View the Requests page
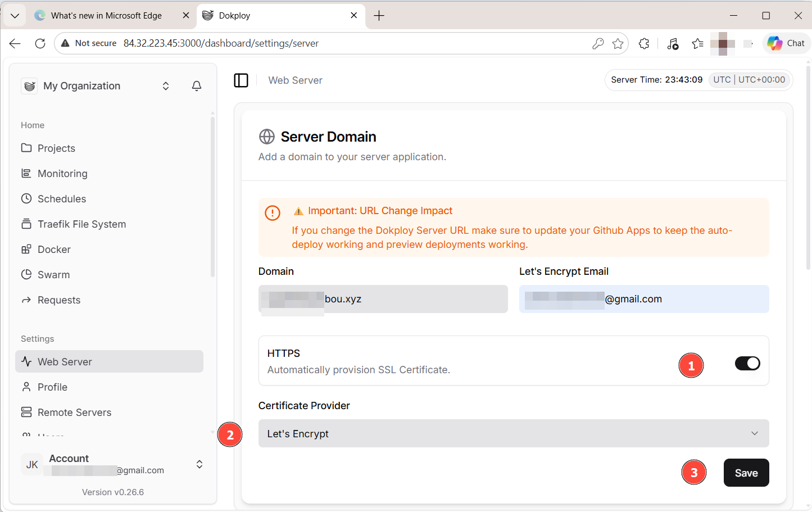This screenshot has height=512, width=812. (58, 300)
